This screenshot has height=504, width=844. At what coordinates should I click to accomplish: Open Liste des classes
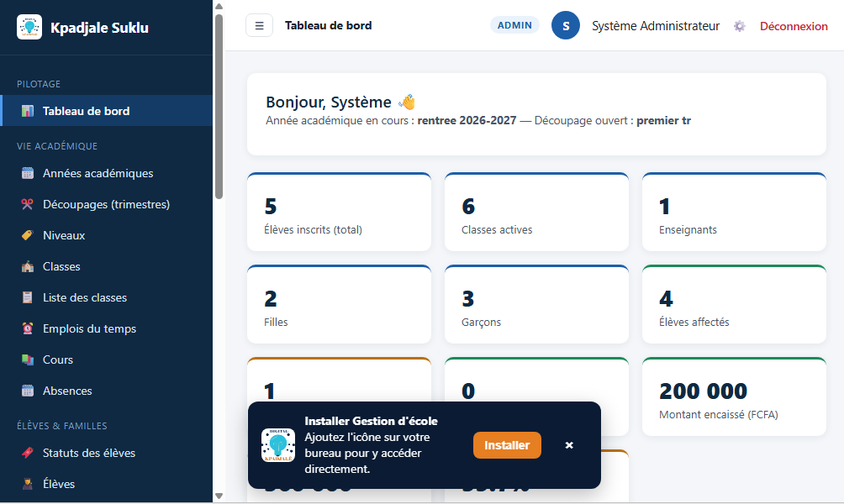(108, 297)
